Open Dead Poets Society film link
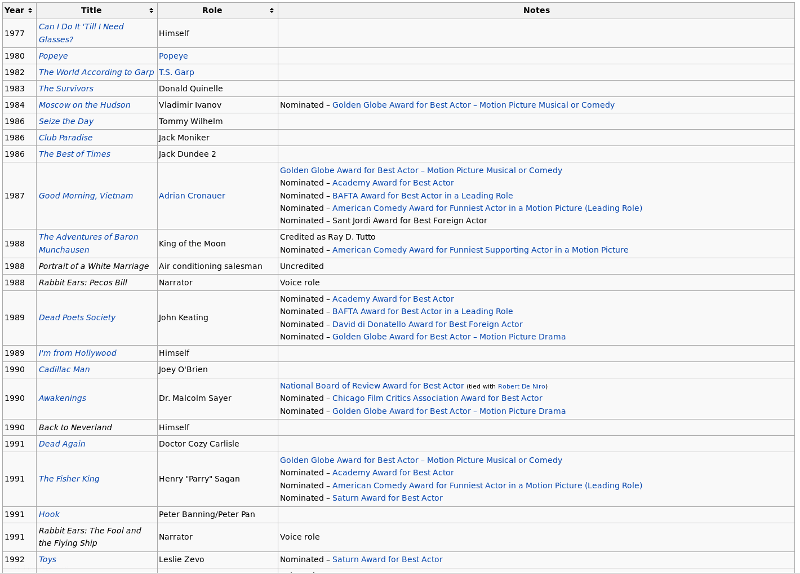 pyautogui.click(x=77, y=317)
